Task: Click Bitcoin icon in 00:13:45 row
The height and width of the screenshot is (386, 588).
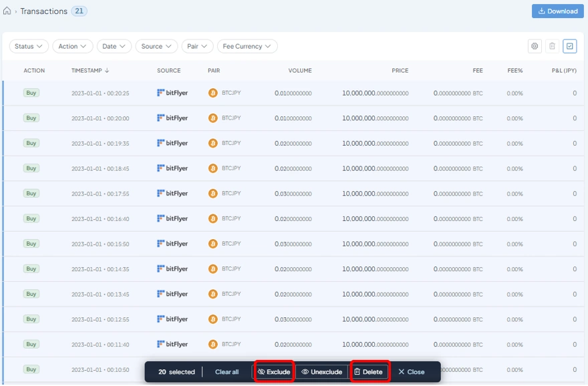Action: [x=213, y=294]
